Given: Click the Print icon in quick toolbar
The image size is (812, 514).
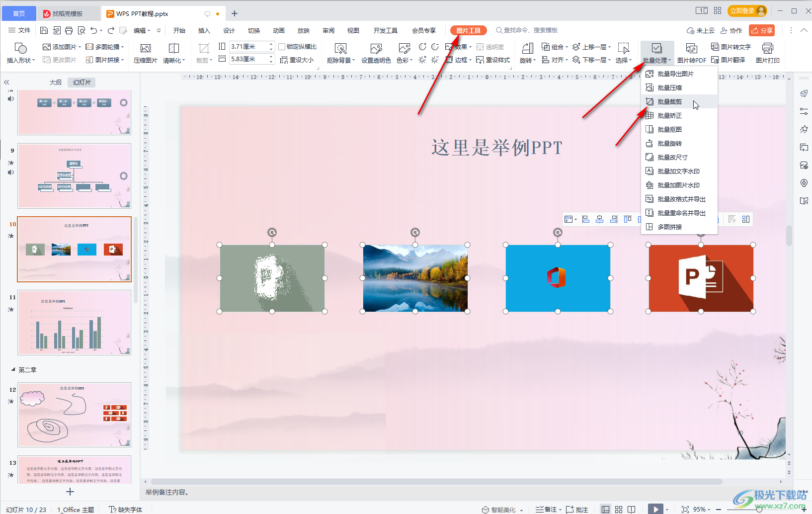Looking at the screenshot, I should click(69, 30).
